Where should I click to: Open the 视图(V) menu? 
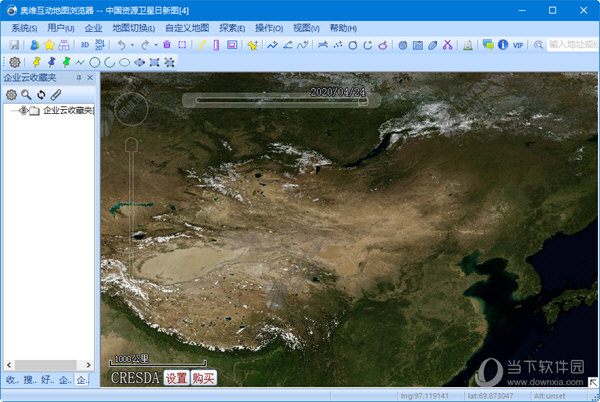(306, 28)
